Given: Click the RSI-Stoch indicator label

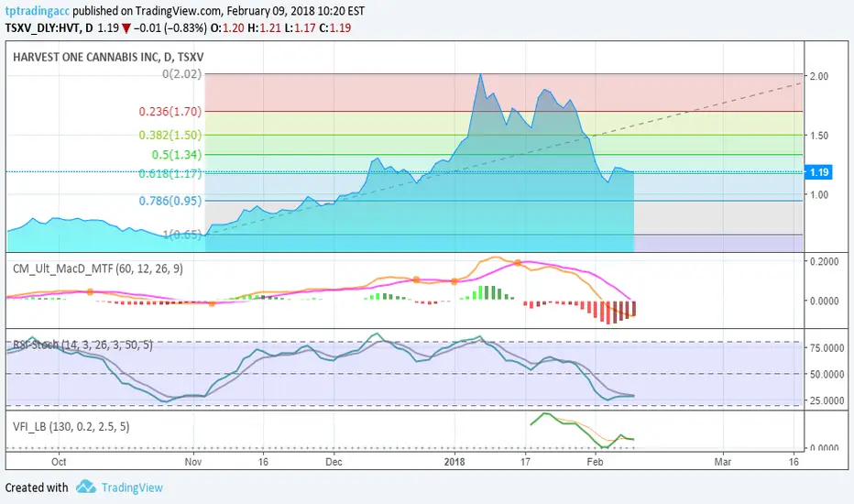Looking at the screenshot, I should [82, 345].
